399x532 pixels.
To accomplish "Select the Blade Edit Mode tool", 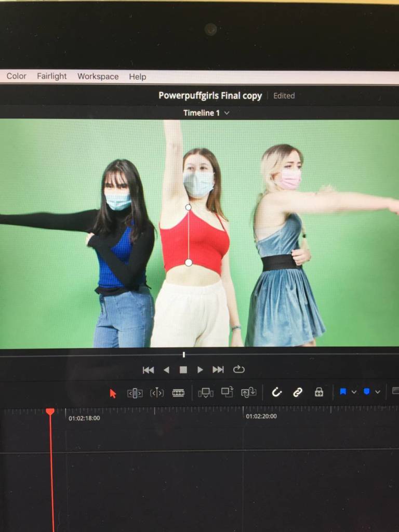I will pos(179,393).
